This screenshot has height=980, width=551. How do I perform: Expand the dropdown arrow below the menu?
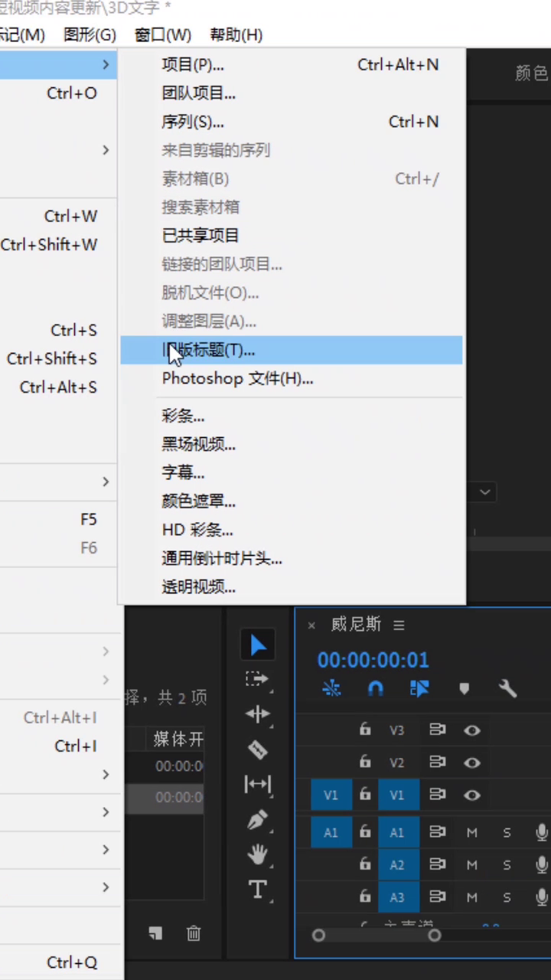[485, 492]
